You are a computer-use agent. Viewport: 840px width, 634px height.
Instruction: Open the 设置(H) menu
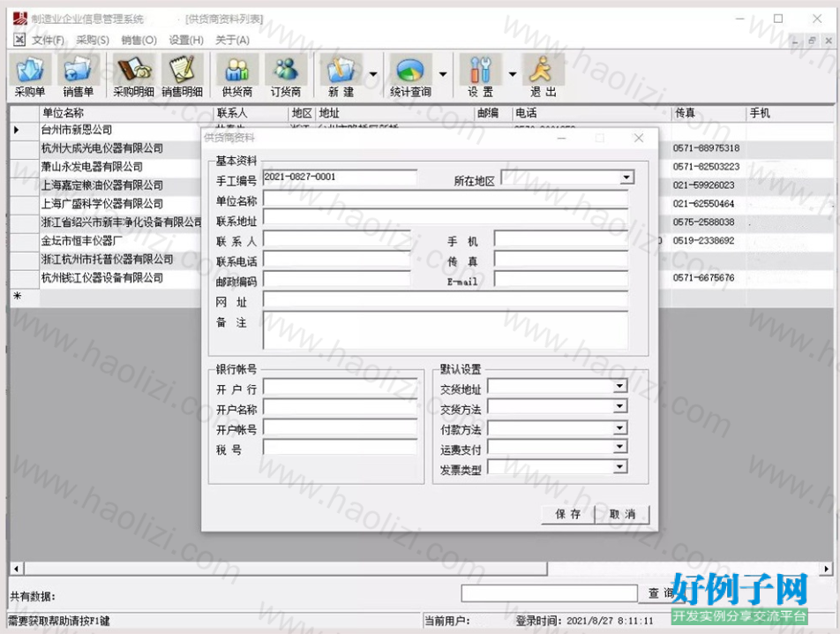(x=186, y=41)
